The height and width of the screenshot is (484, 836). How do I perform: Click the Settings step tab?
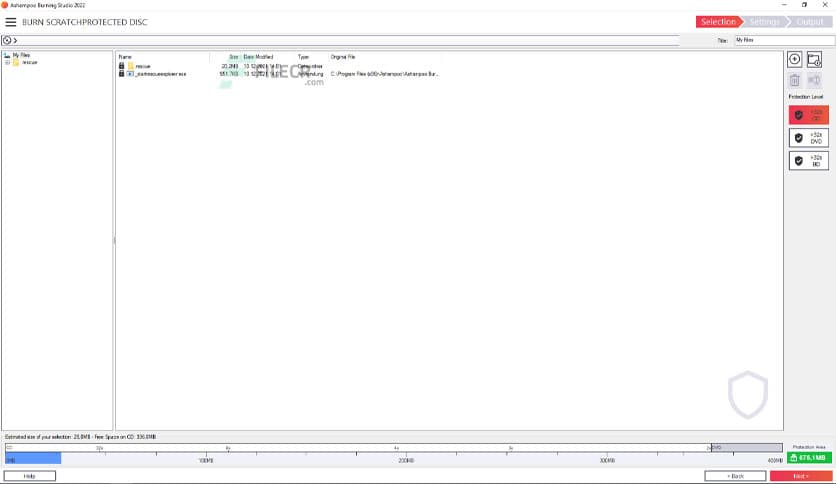click(764, 22)
